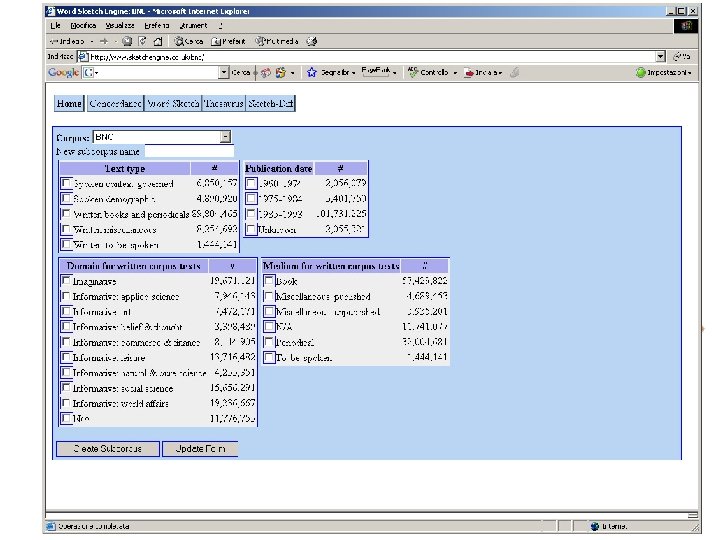The height and width of the screenshot is (540, 720).
Task: Check Written-to-be-spoken text type
Action: (66, 244)
